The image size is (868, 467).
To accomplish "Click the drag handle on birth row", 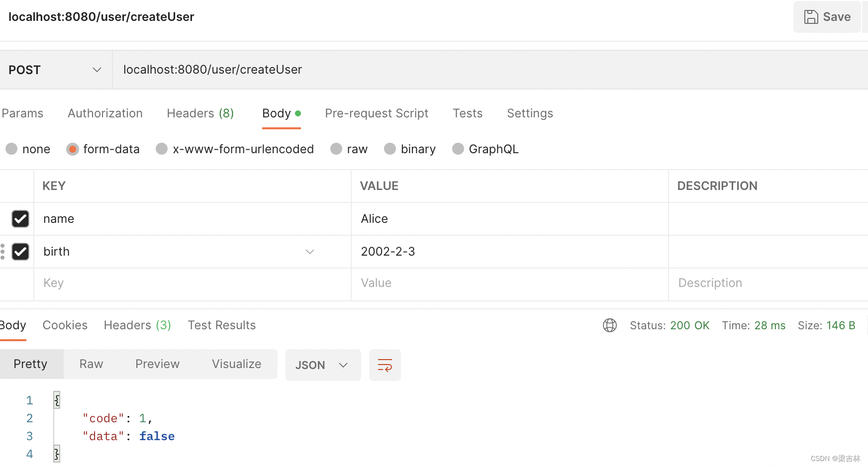I will click(x=3, y=252).
